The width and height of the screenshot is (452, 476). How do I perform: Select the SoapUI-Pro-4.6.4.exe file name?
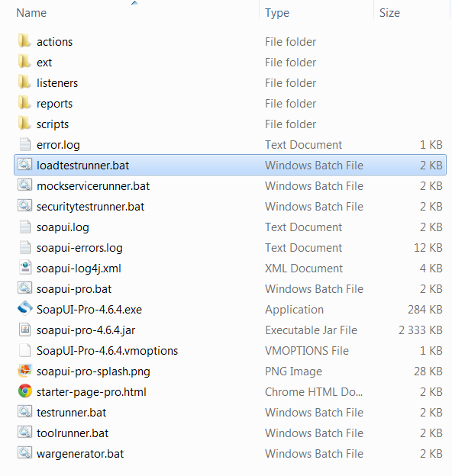click(89, 310)
